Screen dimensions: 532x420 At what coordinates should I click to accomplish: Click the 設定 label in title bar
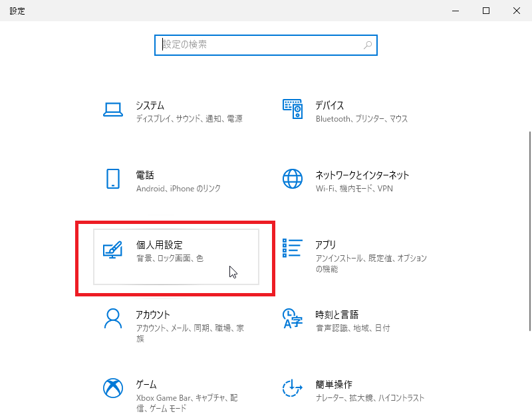[x=17, y=11]
